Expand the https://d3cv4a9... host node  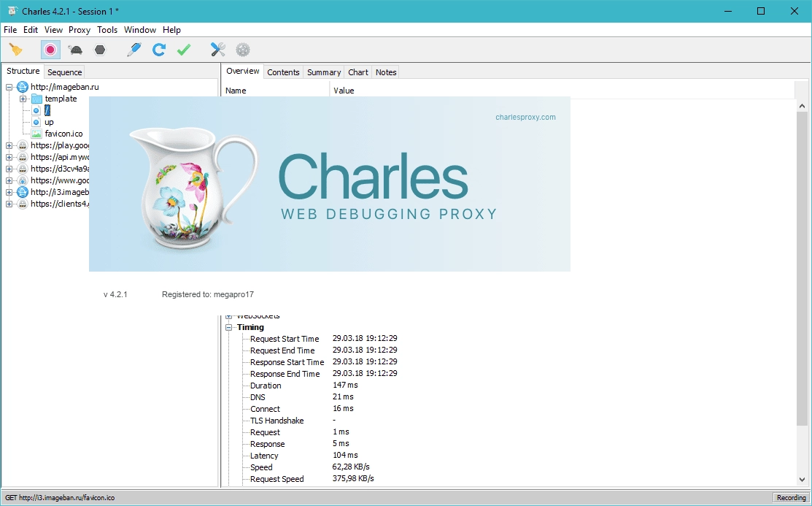[9, 169]
